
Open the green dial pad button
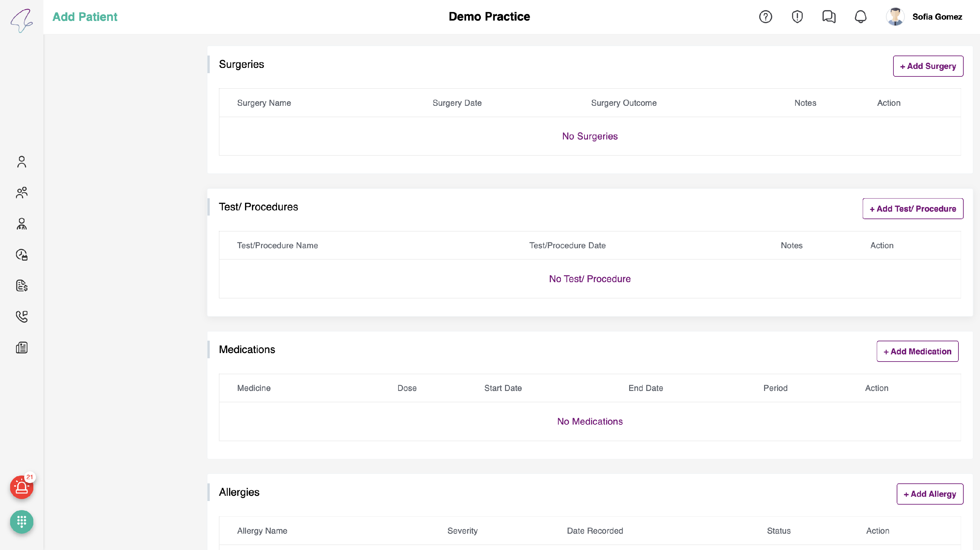(22, 522)
